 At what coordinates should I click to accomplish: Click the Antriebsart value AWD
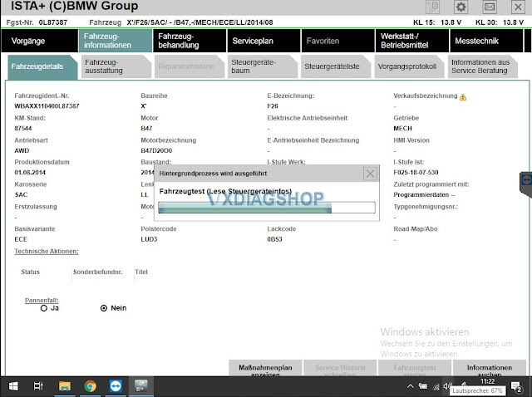point(22,150)
